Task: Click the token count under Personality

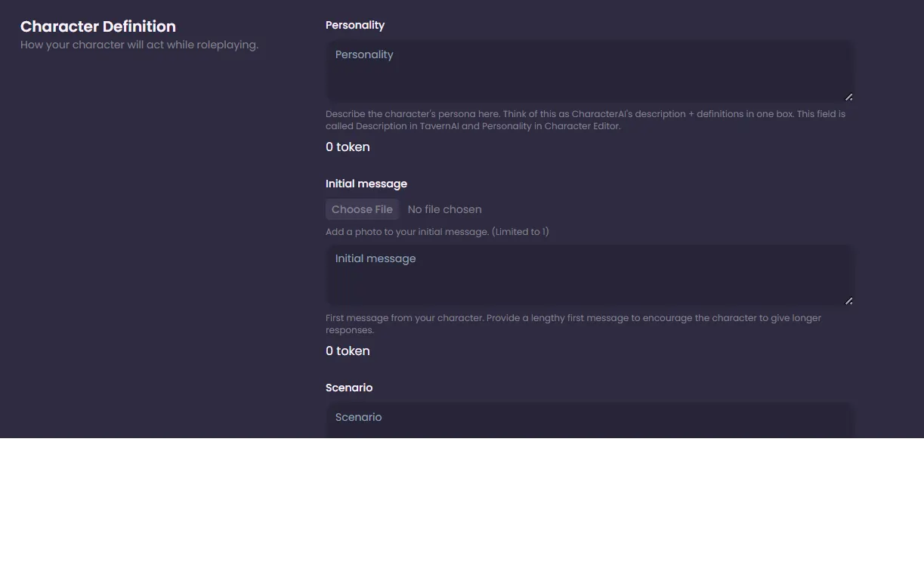Action: point(348,147)
